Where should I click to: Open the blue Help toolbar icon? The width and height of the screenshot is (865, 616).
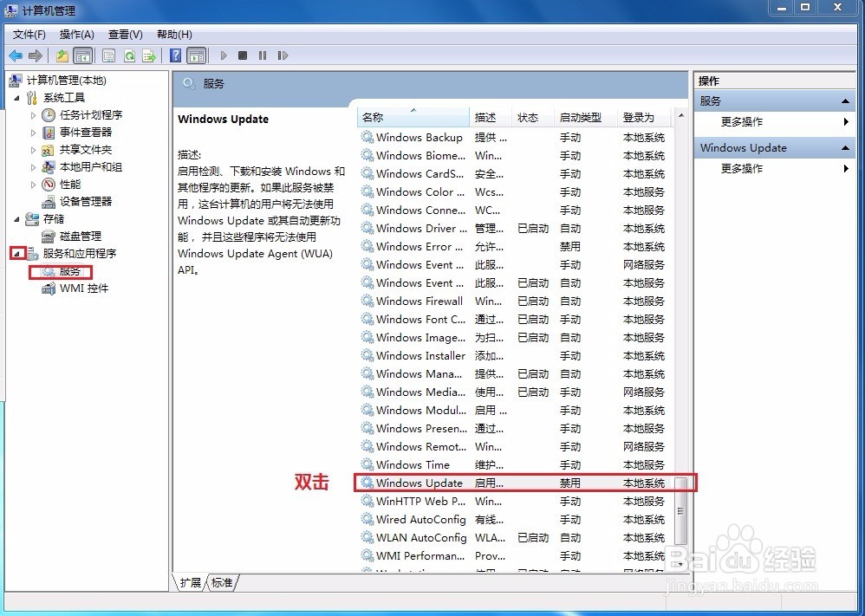[175, 55]
